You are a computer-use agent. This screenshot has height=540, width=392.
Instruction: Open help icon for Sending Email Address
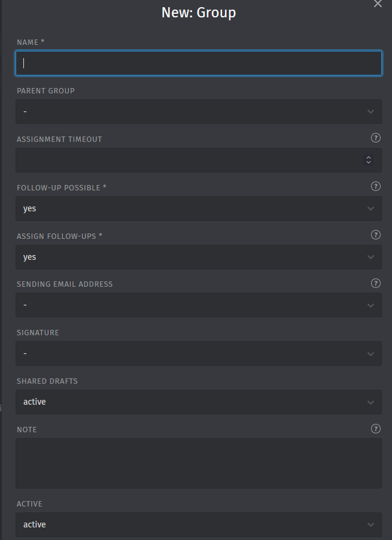coord(375,283)
